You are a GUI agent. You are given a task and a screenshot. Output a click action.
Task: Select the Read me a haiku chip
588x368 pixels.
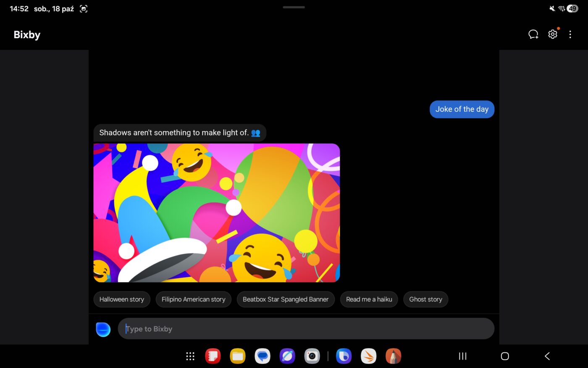[x=369, y=299]
